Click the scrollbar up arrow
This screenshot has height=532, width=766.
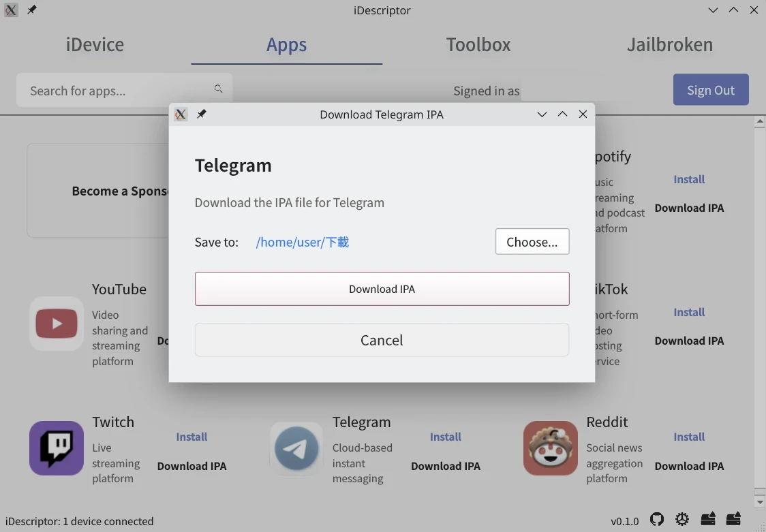coord(759,121)
